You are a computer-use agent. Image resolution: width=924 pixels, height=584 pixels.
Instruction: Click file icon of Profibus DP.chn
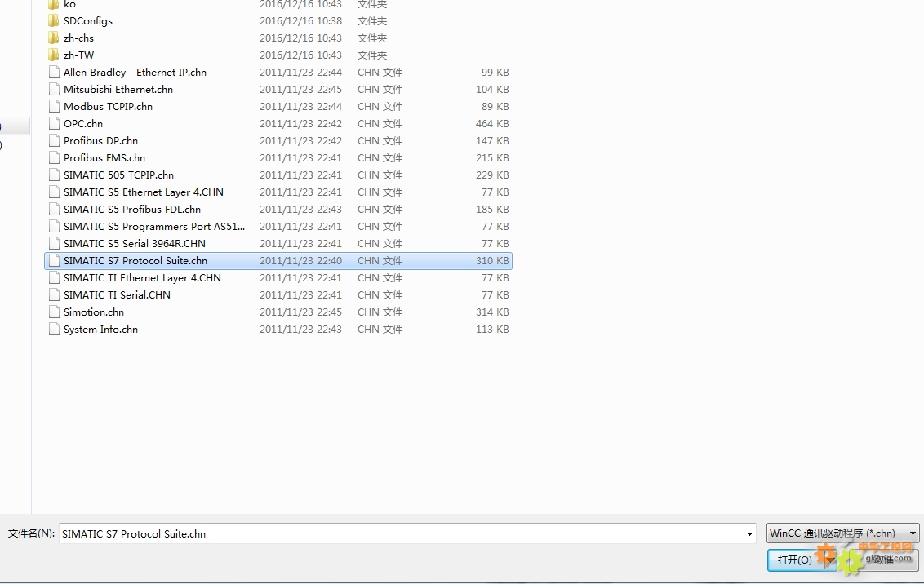pos(54,141)
